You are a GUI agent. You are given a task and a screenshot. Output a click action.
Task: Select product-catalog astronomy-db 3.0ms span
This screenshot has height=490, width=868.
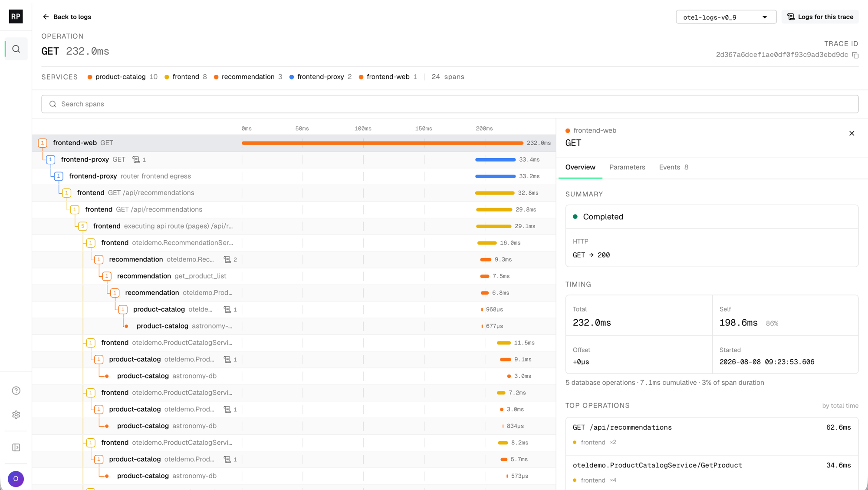[294, 376]
